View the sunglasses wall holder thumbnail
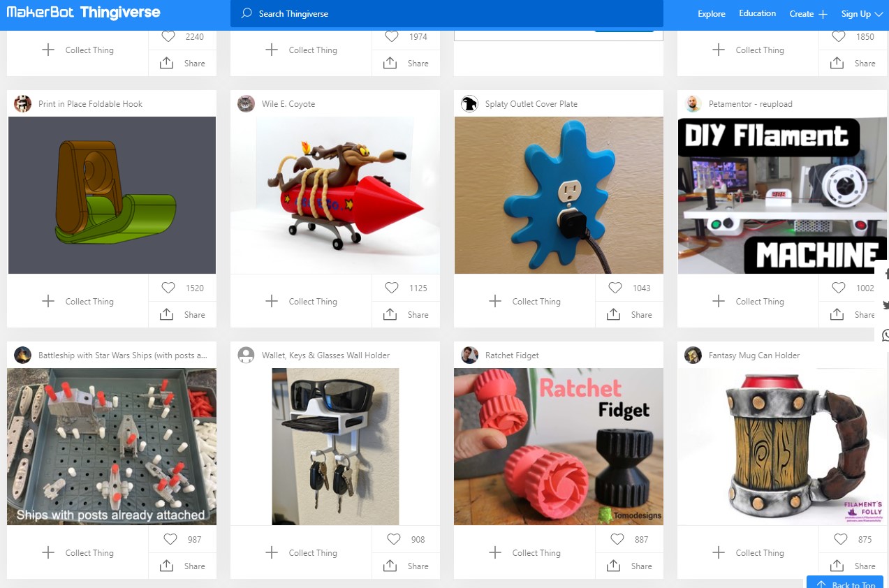This screenshot has height=588, width=889. (x=335, y=446)
